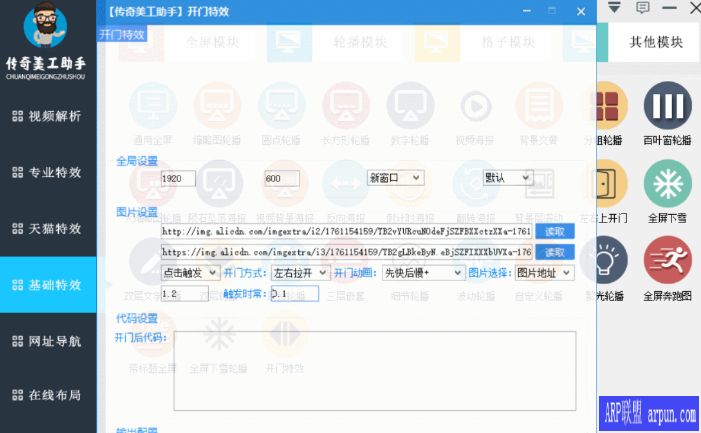Click the field showing 1.2
Screen dimensions: 701x433
point(185,294)
